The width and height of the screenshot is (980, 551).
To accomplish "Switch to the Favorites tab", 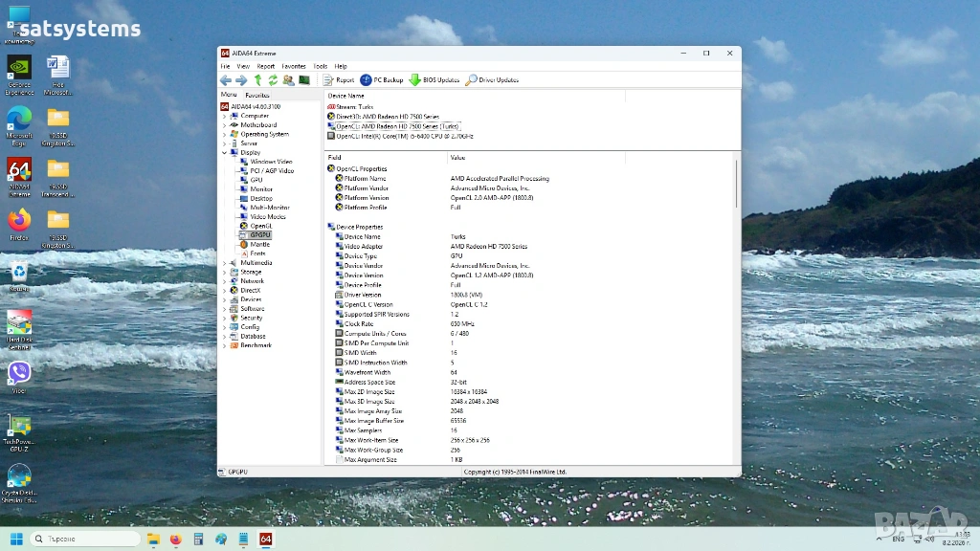I will pyautogui.click(x=257, y=96).
